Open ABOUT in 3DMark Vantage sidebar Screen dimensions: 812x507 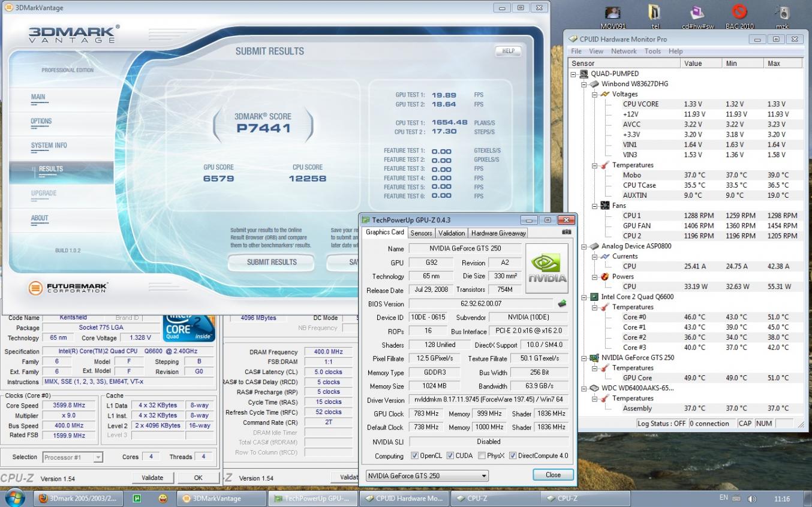tap(40, 218)
